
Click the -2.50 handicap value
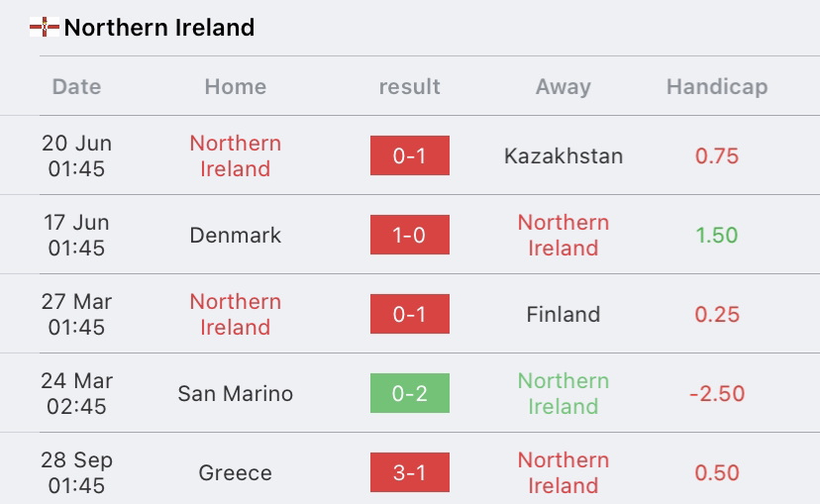click(x=717, y=394)
